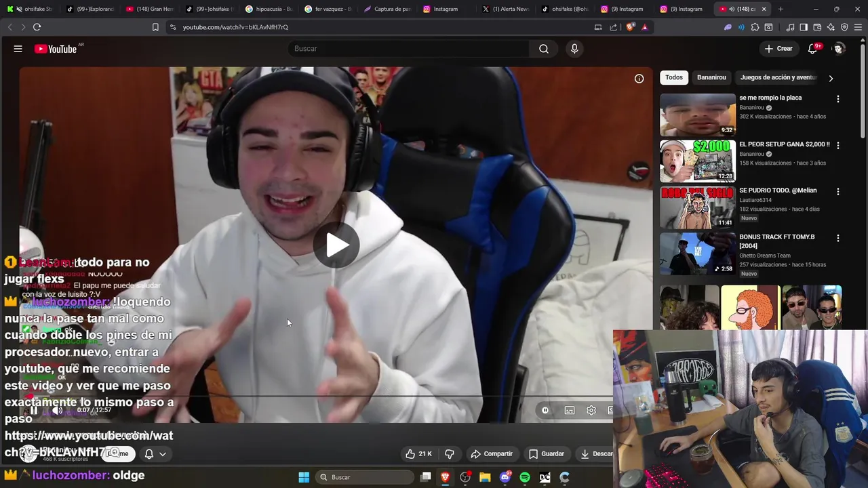
Task: Open a new browser tab with plus
Action: (x=781, y=9)
